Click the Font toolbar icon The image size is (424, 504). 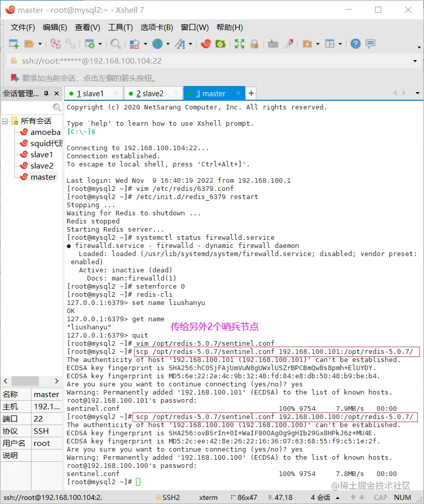coord(180,44)
